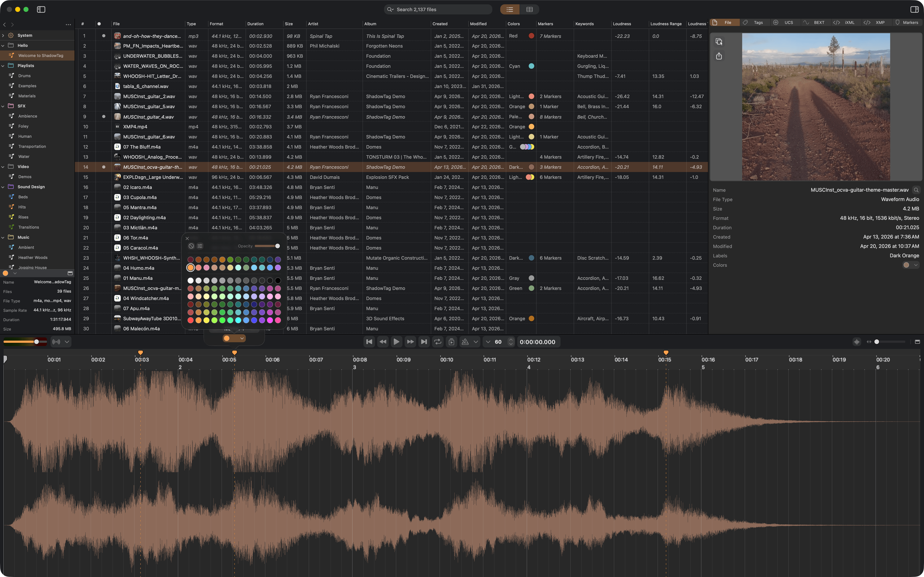Viewport: 924px width, 577px height.
Task: Open the custom color sliders icon
Action: point(200,246)
